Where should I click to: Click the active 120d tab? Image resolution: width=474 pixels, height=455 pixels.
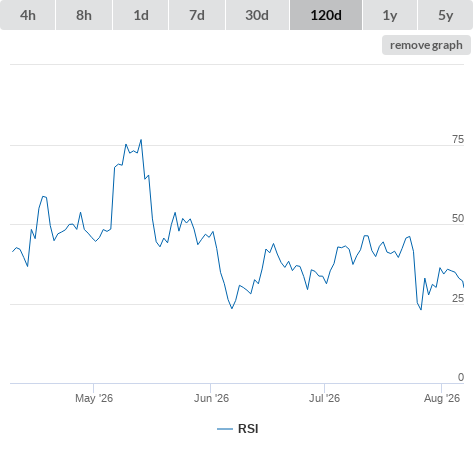click(326, 15)
